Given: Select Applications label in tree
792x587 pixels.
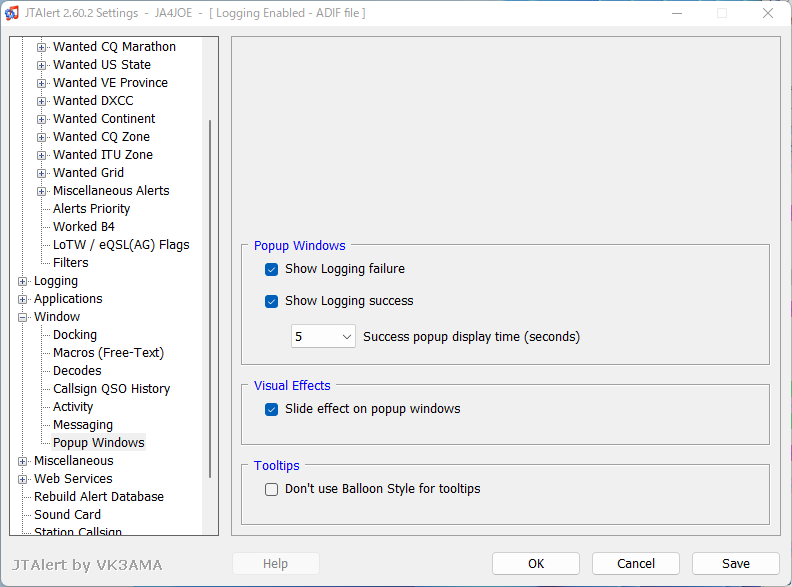Looking at the screenshot, I should 68,299.
